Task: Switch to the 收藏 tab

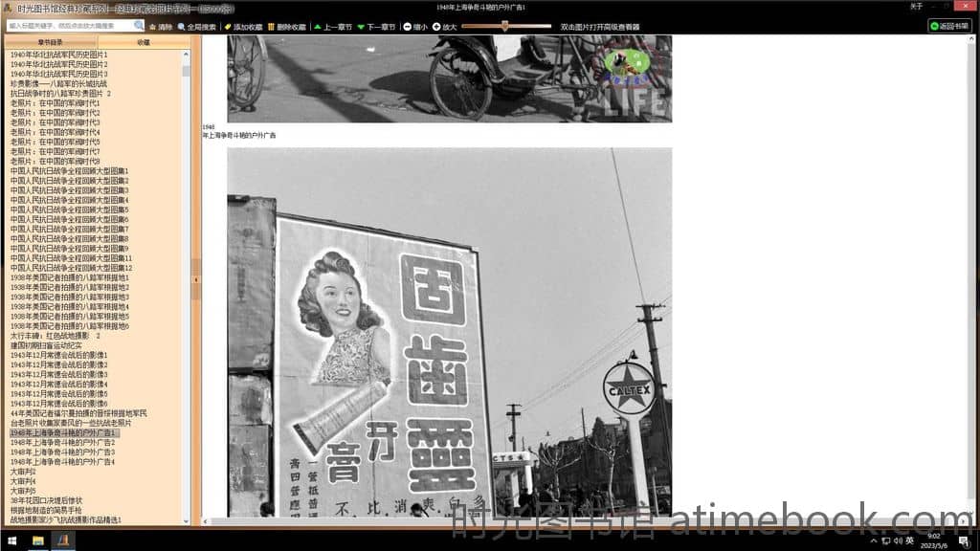Action: (x=144, y=42)
